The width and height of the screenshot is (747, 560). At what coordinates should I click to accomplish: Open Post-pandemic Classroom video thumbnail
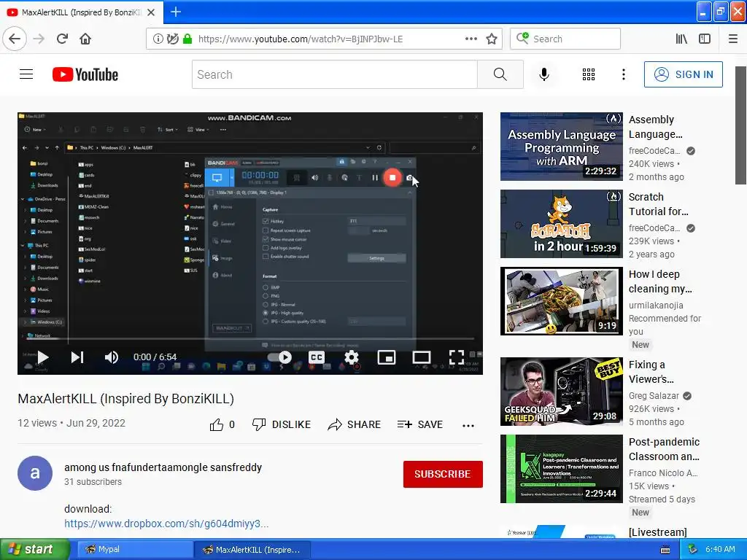[561, 469]
